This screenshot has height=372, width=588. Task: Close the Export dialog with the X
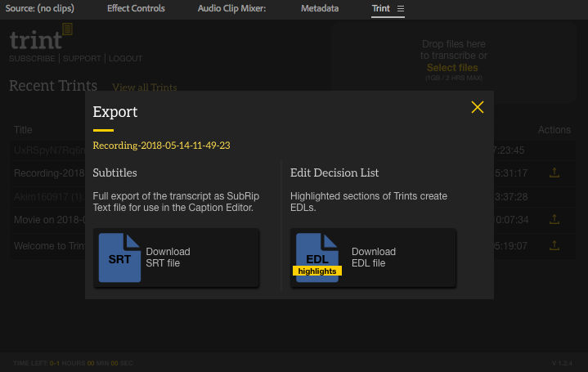click(x=478, y=107)
